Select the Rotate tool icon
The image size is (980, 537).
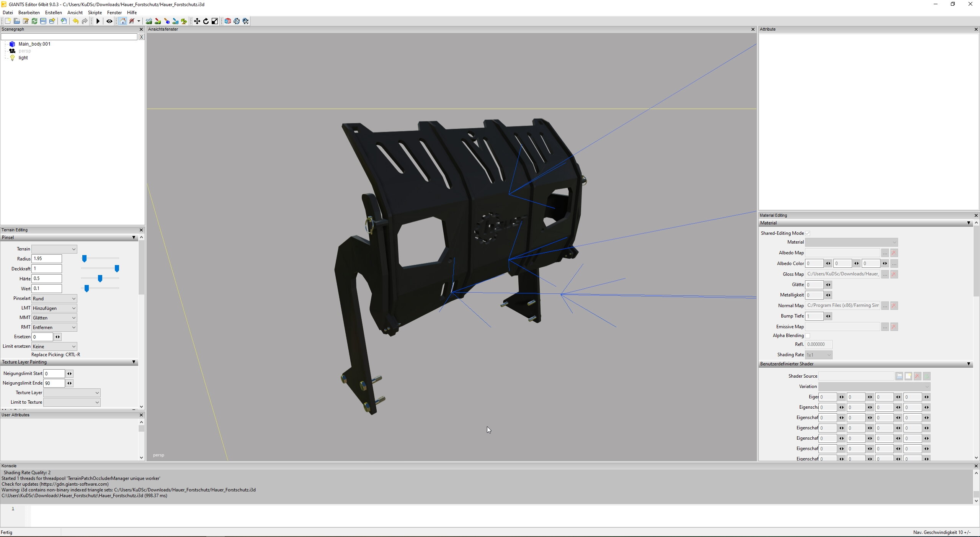click(206, 21)
